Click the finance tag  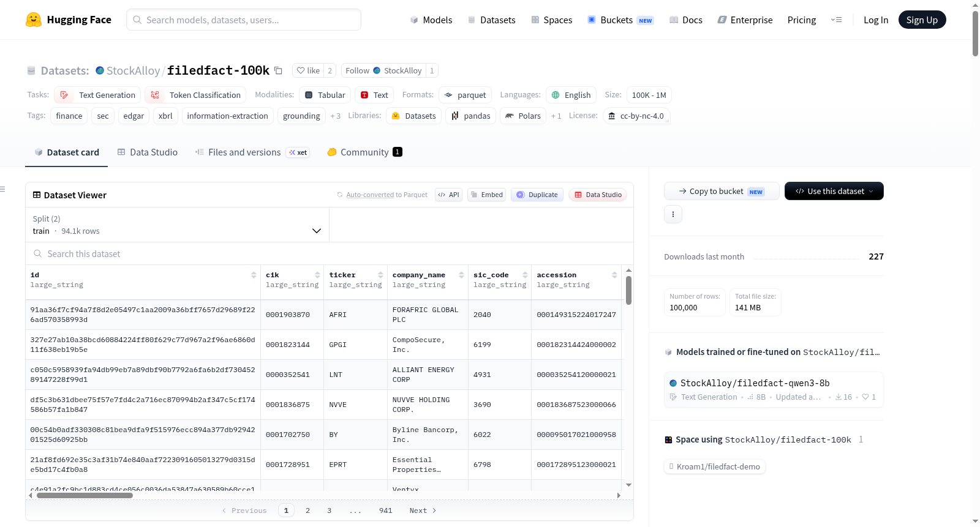[69, 116]
